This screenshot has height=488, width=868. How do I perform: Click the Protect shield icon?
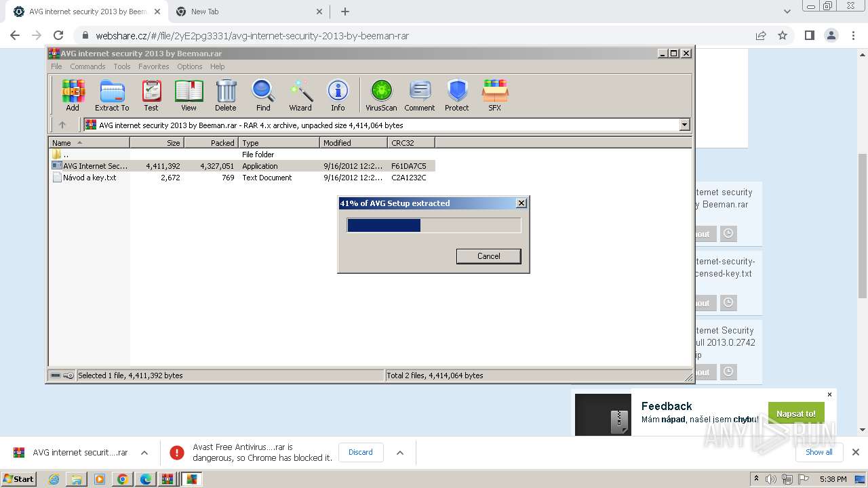[x=457, y=95]
